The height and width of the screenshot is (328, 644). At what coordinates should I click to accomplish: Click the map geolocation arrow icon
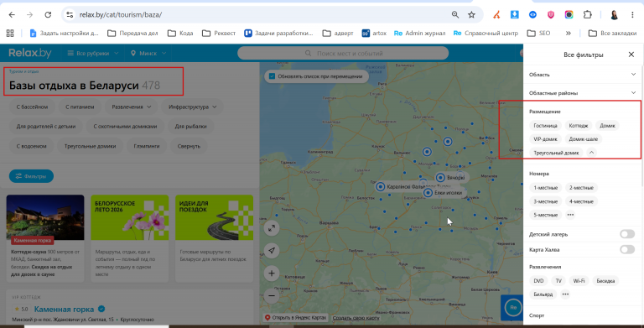272,251
